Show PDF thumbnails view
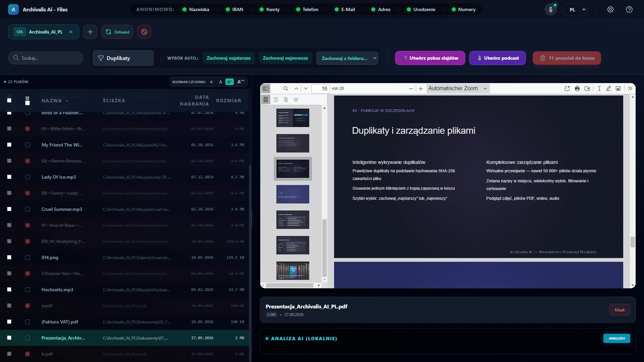Image resolution: width=644 pixels, height=362 pixels. point(266,100)
